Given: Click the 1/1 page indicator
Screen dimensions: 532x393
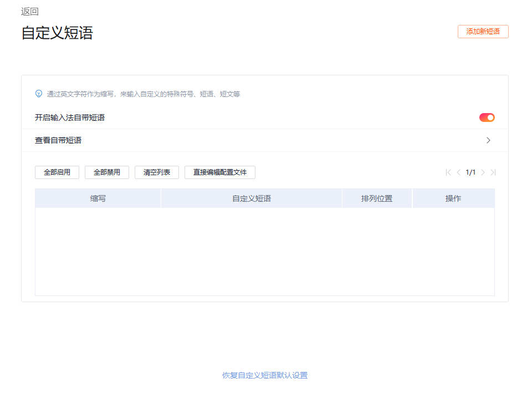Looking at the screenshot, I should (471, 172).
